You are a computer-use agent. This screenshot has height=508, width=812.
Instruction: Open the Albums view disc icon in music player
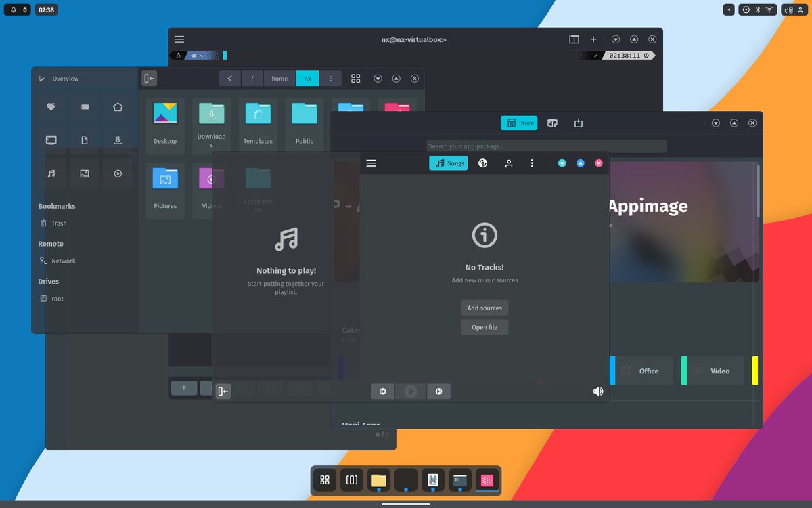(x=482, y=163)
